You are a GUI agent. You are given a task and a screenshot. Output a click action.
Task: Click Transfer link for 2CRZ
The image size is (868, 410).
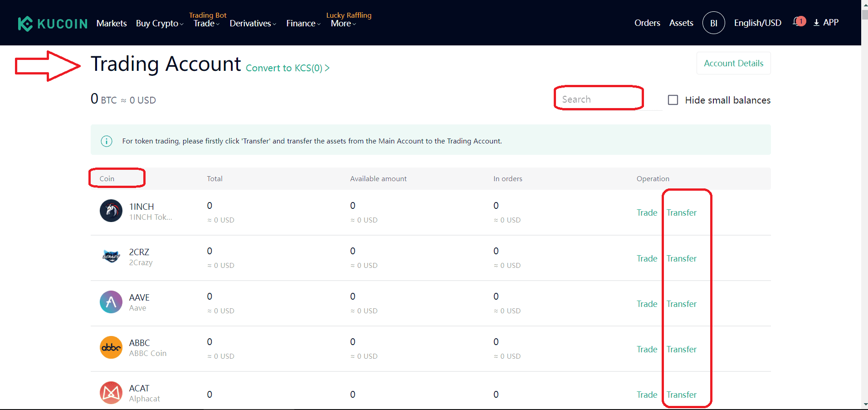(681, 258)
